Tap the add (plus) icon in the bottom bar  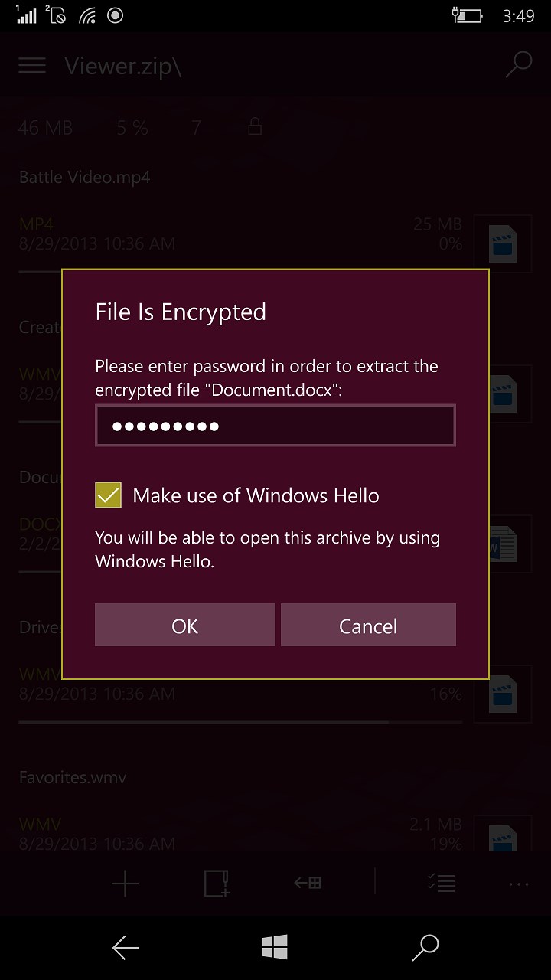(x=125, y=884)
